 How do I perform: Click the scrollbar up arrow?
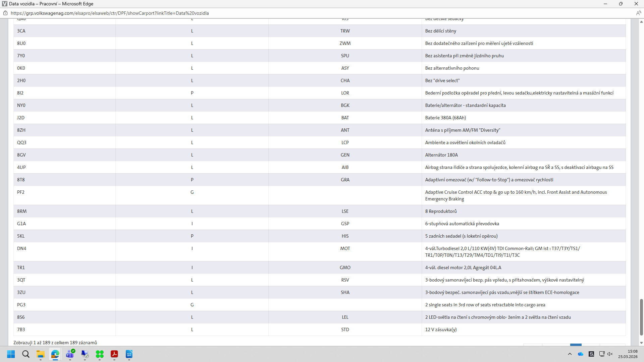[x=641, y=22]
